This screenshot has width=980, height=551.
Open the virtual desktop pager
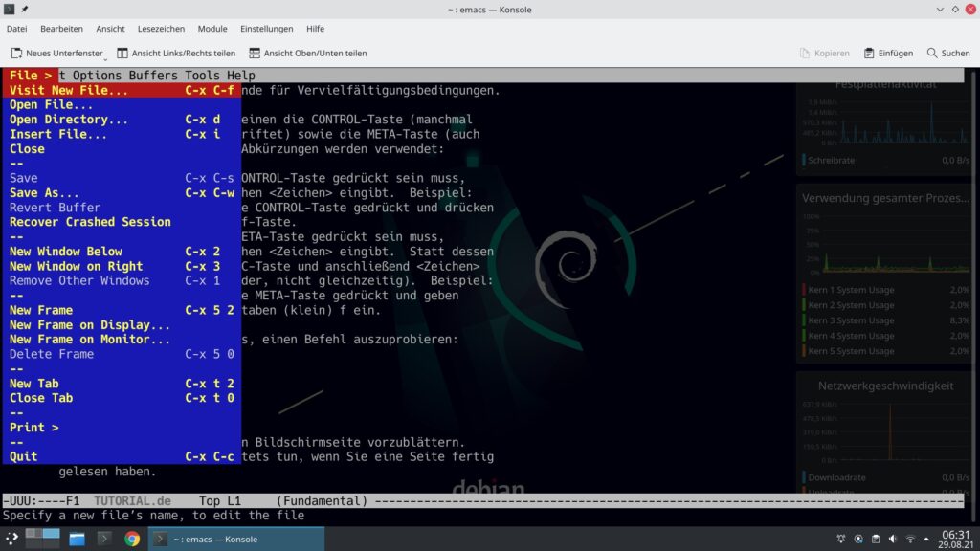click(42, 539)
